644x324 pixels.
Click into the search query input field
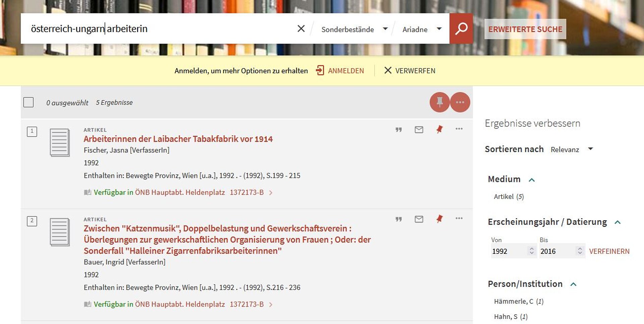(159, 29)
